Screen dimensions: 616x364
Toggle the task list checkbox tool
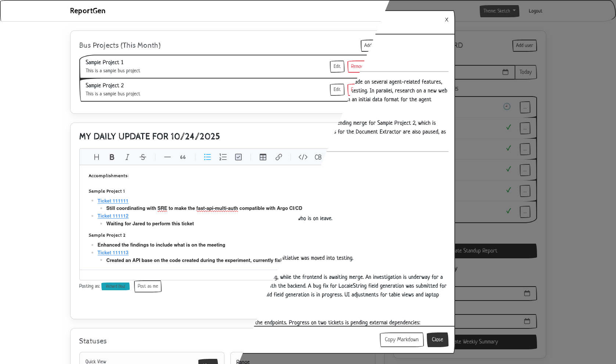[x=238, y=157]
